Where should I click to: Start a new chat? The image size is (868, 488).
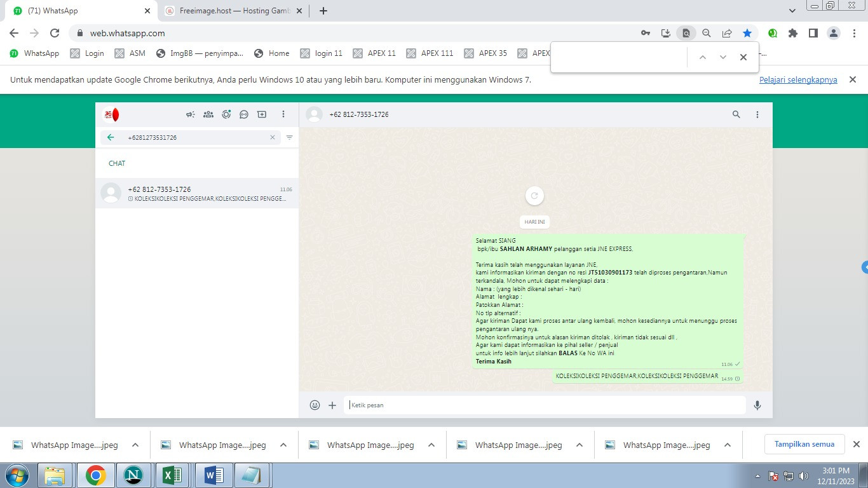(x=262, y=114)
